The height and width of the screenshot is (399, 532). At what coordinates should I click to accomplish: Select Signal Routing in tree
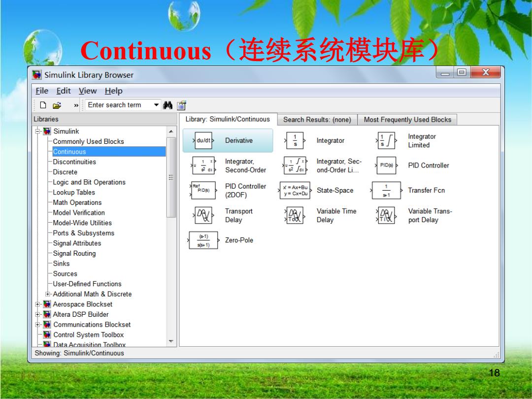(74, 254)
